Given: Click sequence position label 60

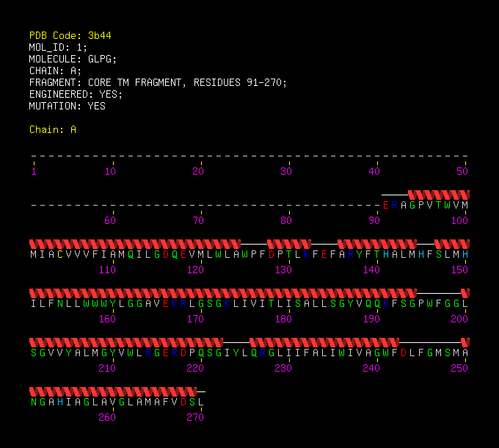Looking at the screenshot, I should coord(110,220).
